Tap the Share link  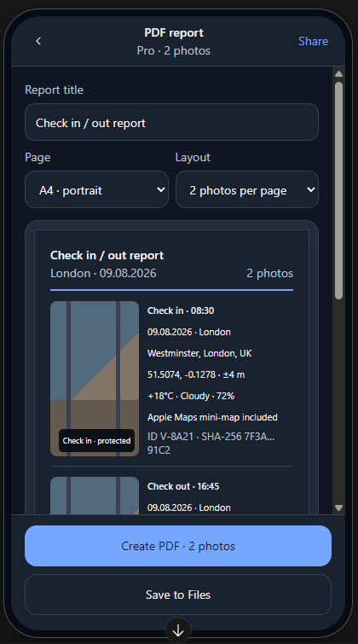point(313,41)
